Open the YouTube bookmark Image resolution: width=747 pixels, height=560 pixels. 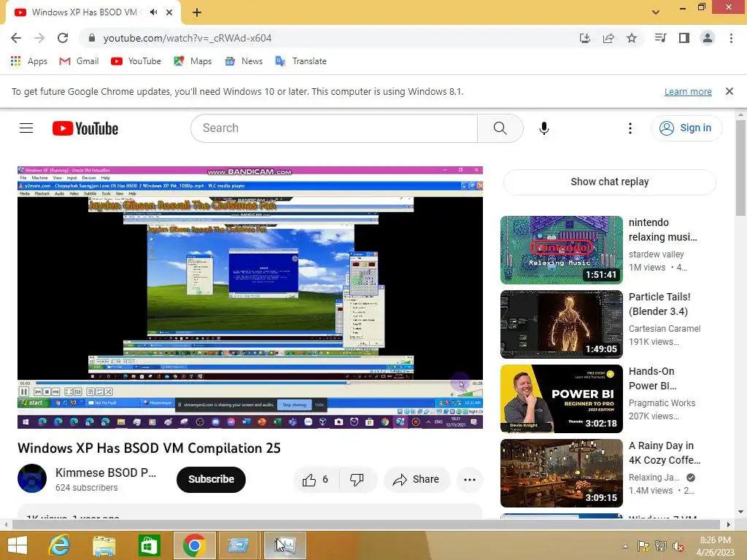[x=136, y=61]
